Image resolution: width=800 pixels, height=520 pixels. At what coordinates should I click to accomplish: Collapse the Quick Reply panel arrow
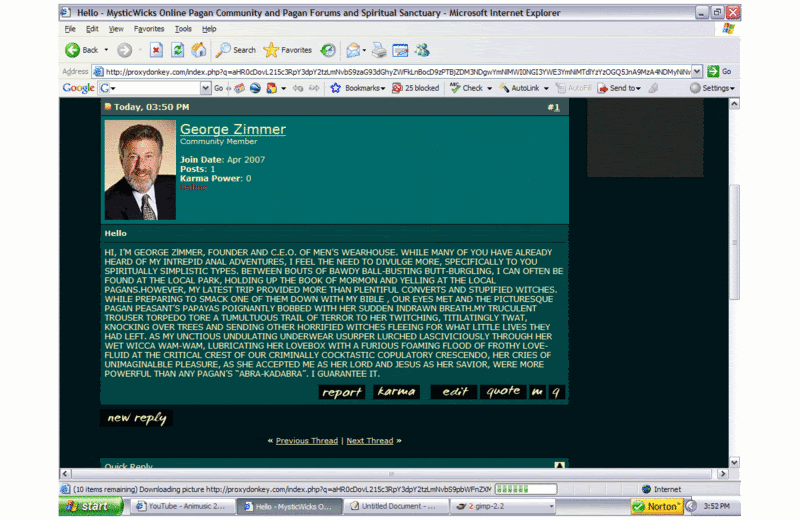[559, 465]
